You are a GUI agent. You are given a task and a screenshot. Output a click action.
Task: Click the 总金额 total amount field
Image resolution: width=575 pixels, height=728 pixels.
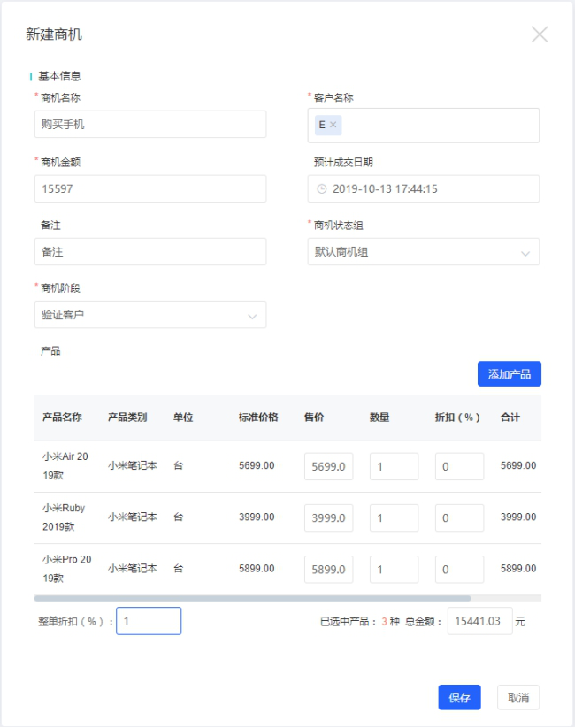coord(479,621)
